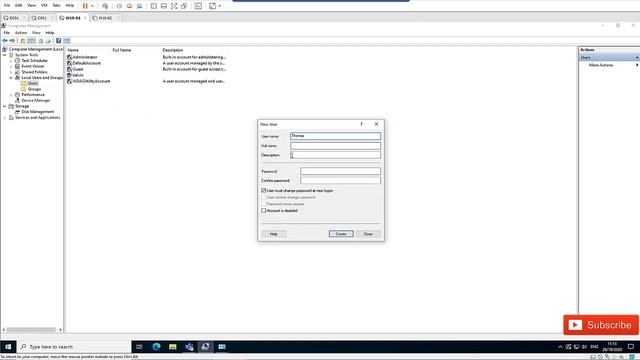The height and width of the screenshot is (360, 640).
Task: Open the console view toolbar icon
Action: coord(198,6)
